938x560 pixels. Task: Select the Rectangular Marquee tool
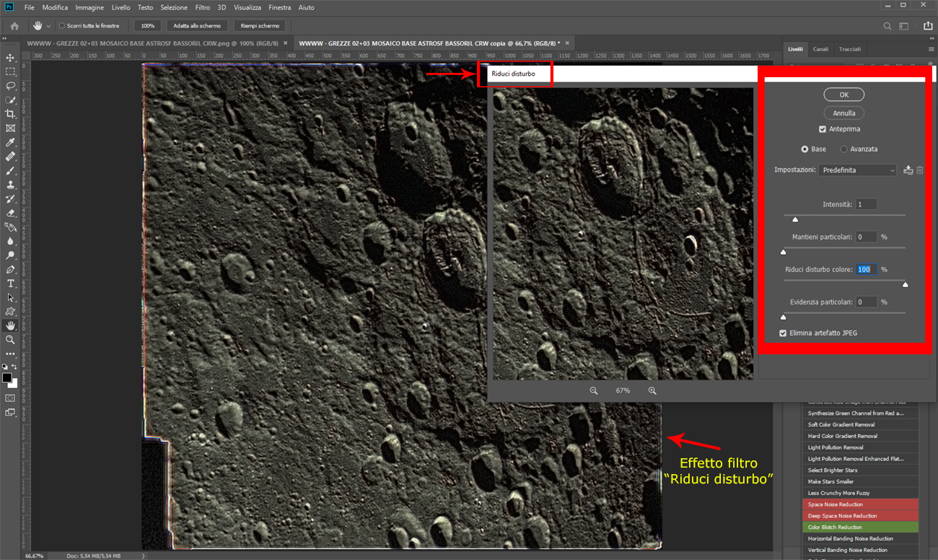(x=10, y=71)
